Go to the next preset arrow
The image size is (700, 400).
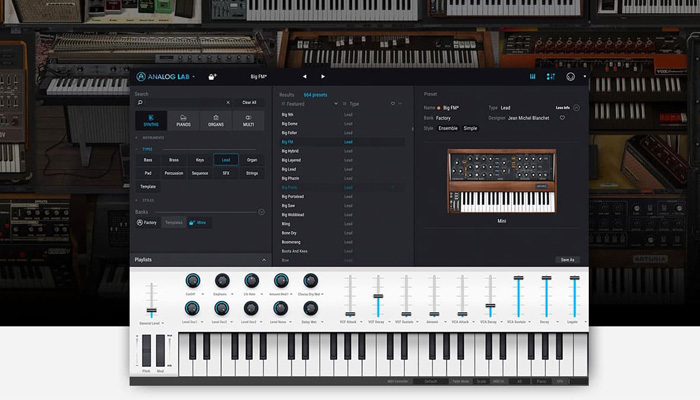click(323, 76)
